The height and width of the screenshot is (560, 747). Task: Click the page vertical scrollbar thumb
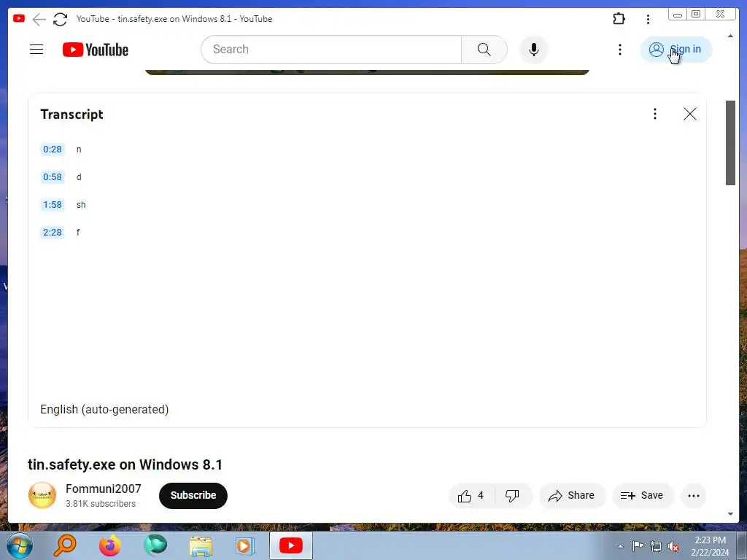point(730,143)
